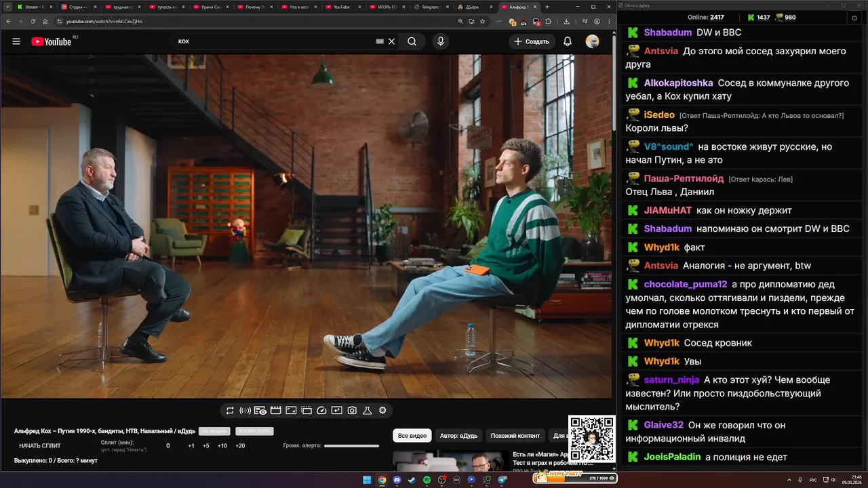Viewport: 868px width, 488px height.
Task: Open the gear settings under the video
Action: point(382,410)
